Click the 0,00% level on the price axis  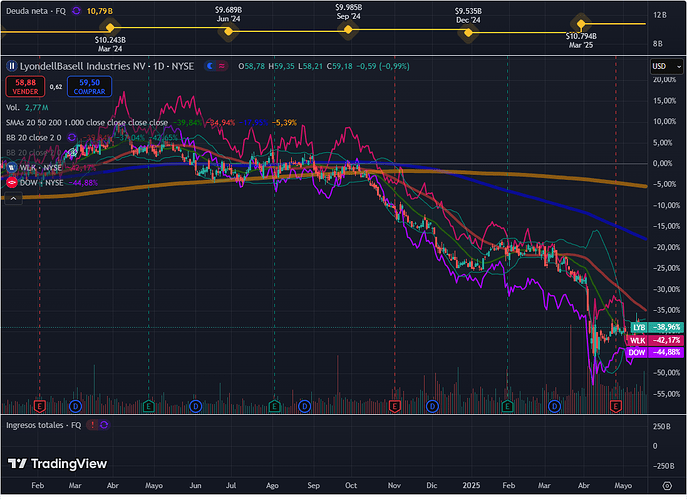click(662, 163)
